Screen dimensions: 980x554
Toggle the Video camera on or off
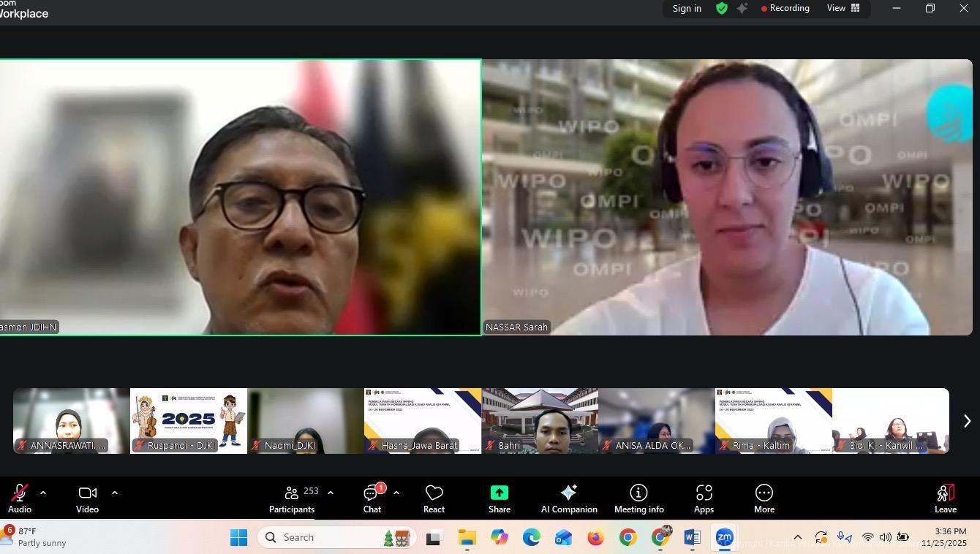(x=87, y=498)
